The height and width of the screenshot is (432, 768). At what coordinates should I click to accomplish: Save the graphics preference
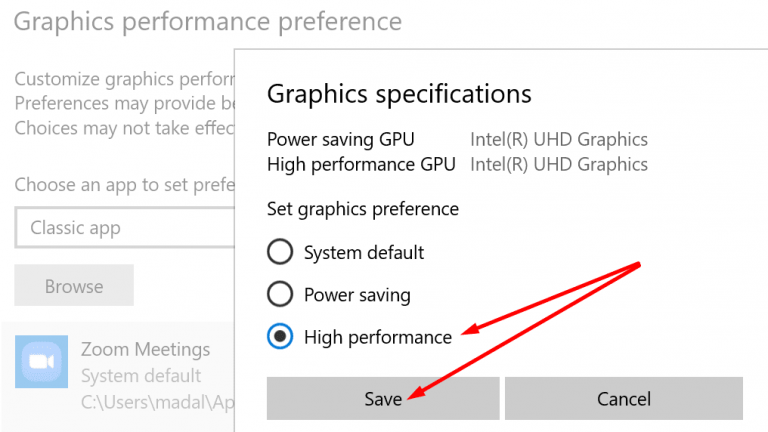click(x=383, y=398)
